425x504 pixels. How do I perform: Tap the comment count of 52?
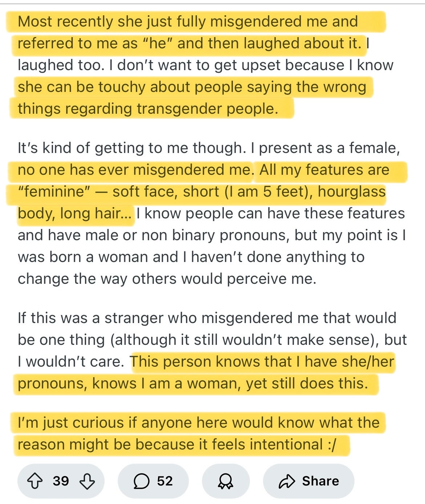(165, 481)
